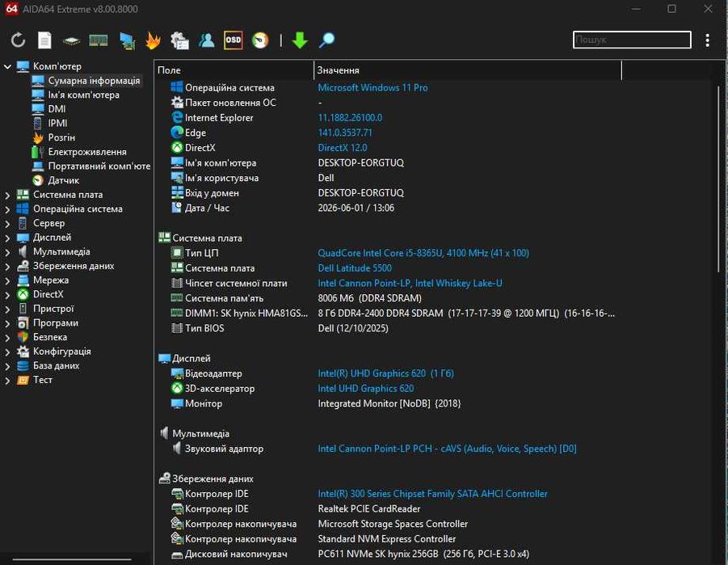Viewport: 728px width, 565px height.
Task: Click the tree panel horizontal scrollbar
Action: 72,559
